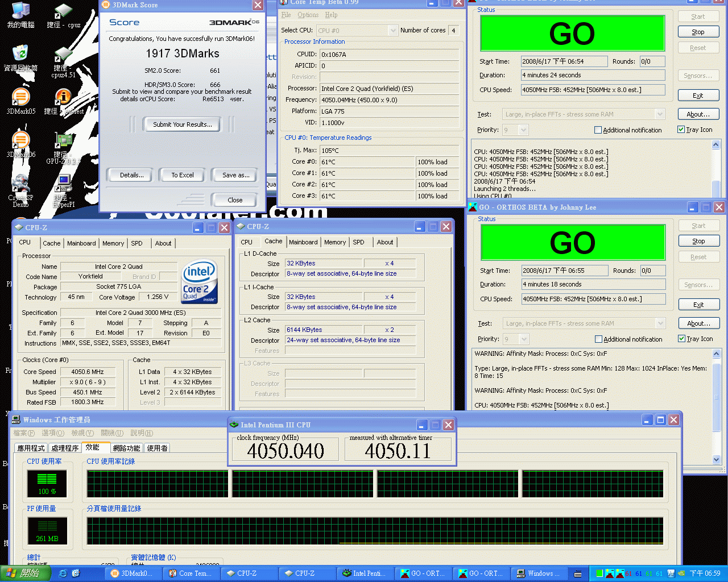Select the 3DMark06 desktop shortcut
This screenshot has height=582, width=728.
(x=20, y=144)
